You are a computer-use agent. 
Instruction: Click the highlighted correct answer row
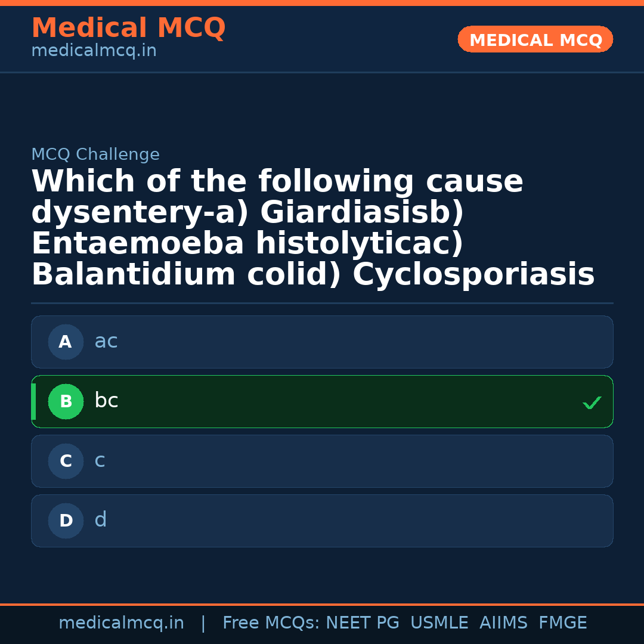pos(322,401)
